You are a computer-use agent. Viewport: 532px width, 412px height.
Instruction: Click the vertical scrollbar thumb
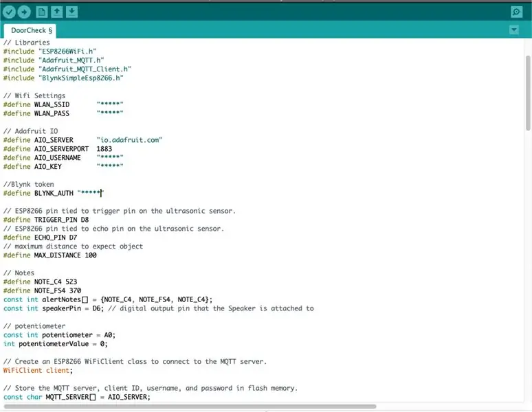pyautogui.click(x=528, y=93)
